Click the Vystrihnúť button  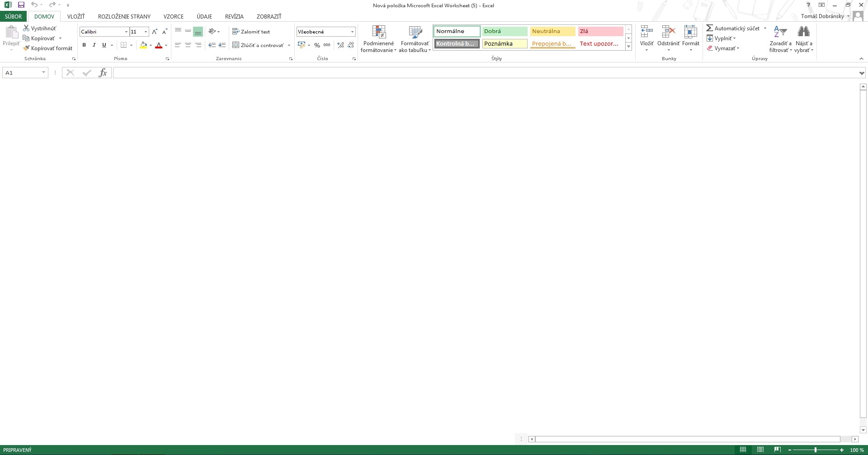tap(40, 28)
